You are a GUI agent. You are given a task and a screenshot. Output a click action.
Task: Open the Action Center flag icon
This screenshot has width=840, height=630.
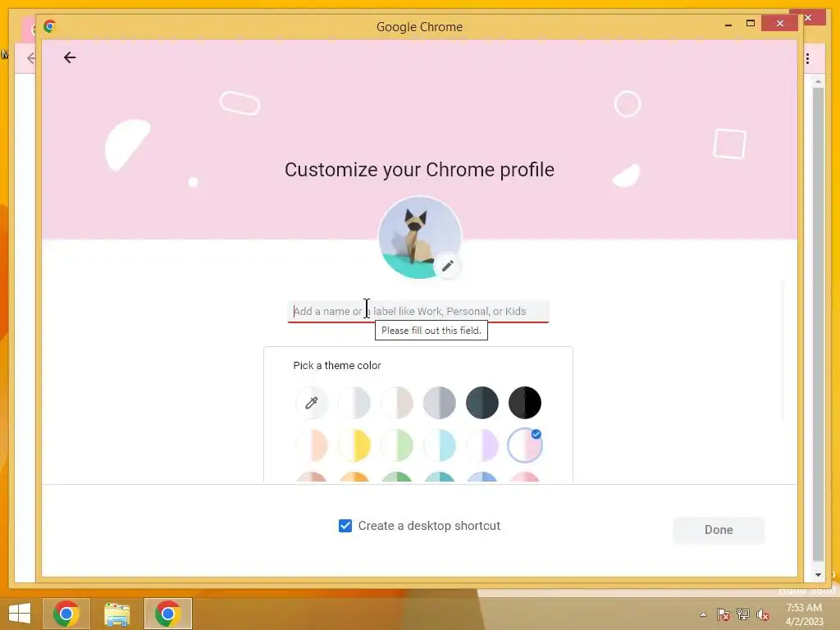[x=724, y=614]
